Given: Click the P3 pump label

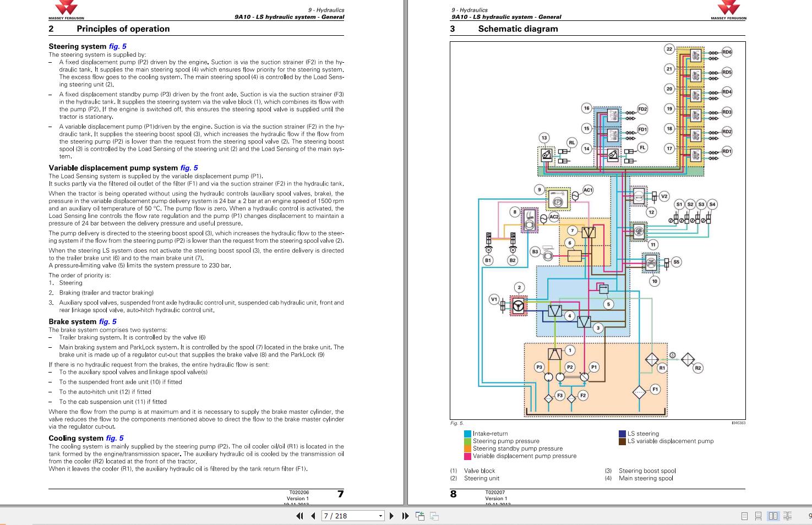Looking at the screenshot, I should click(x=539, y=367).
